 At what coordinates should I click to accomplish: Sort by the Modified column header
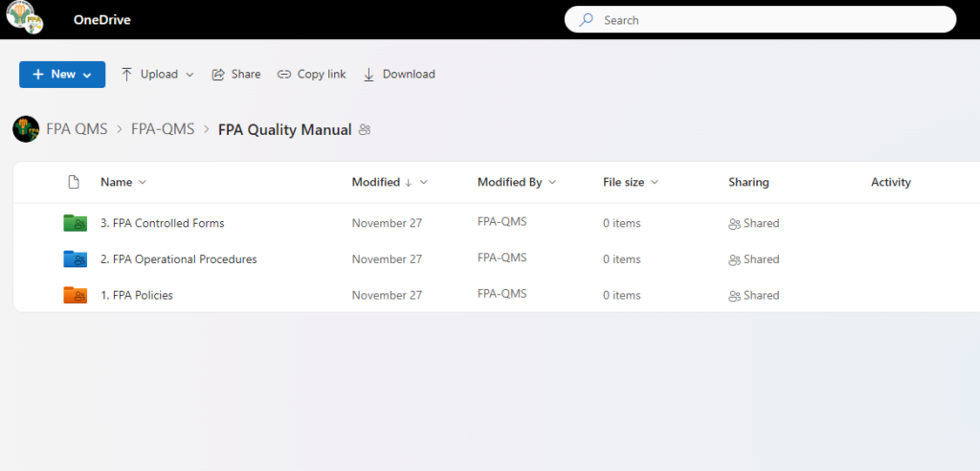click(x=376, y=182)
